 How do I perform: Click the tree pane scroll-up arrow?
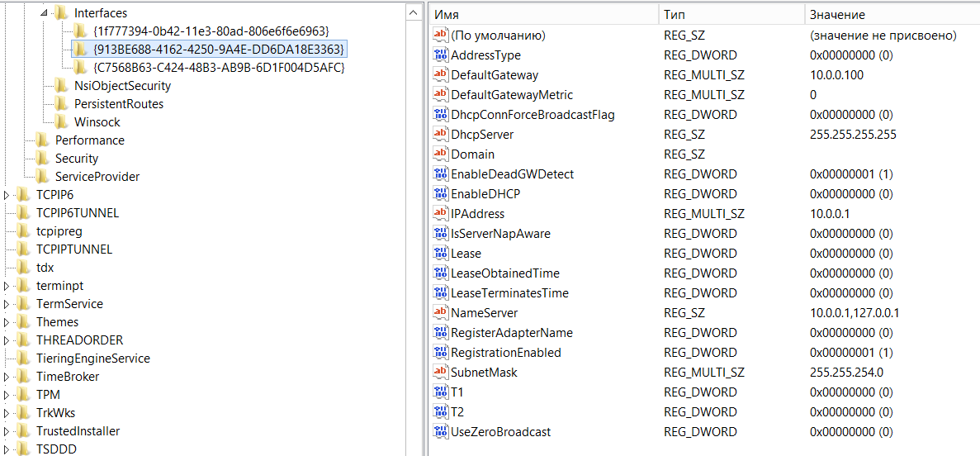pyautogui.click(x=413, y=12)
